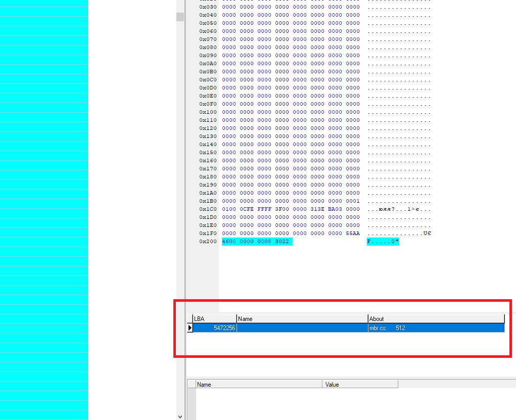Click offset label 0x0A0

pos(208,64)
